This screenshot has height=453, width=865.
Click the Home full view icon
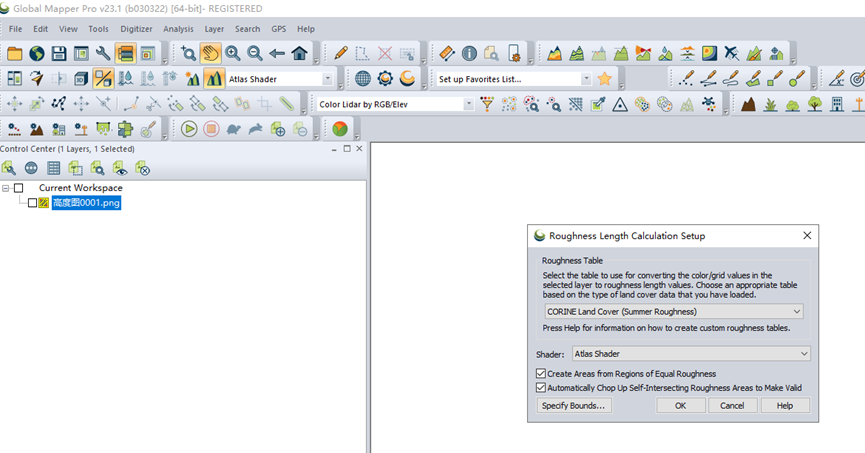click(300, 54)
